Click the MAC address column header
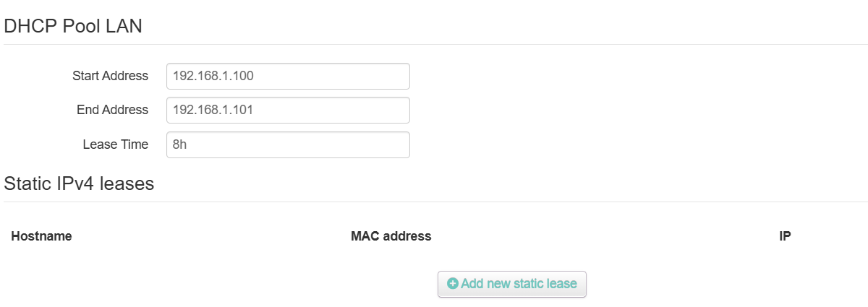Viewport: 868px width, 307px height. pyautogui.click(x=391, y=236)
